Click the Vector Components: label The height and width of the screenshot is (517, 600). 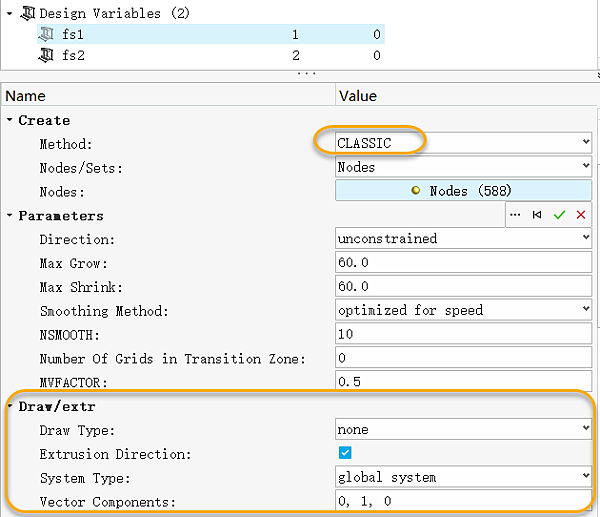(x=108, y=502)
